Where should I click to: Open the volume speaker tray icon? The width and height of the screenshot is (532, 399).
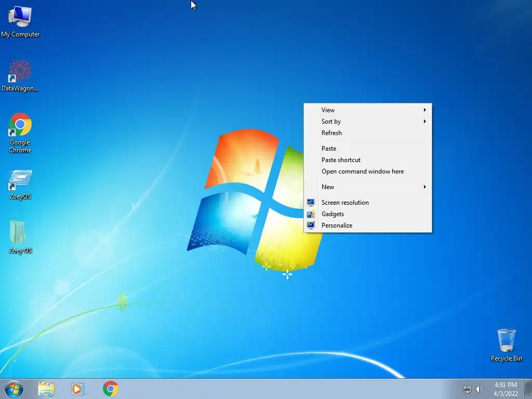[x=479, y=389]
